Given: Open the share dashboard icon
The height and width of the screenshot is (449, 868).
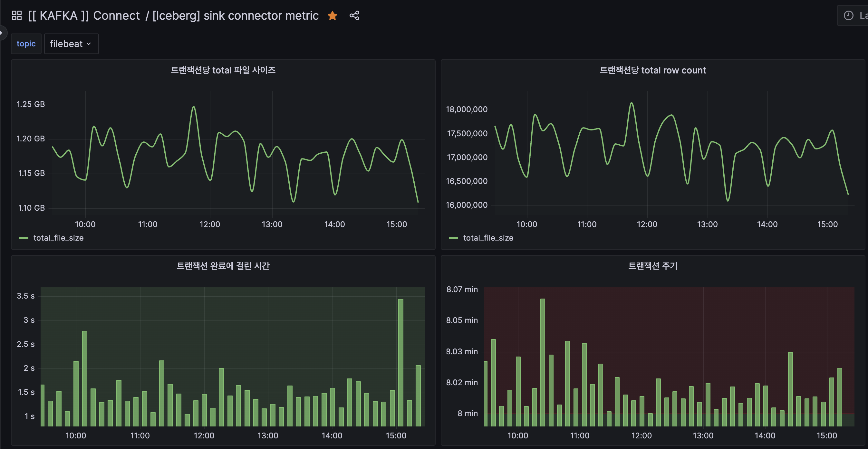Looking at the screenshot, I should click(354, 15).
